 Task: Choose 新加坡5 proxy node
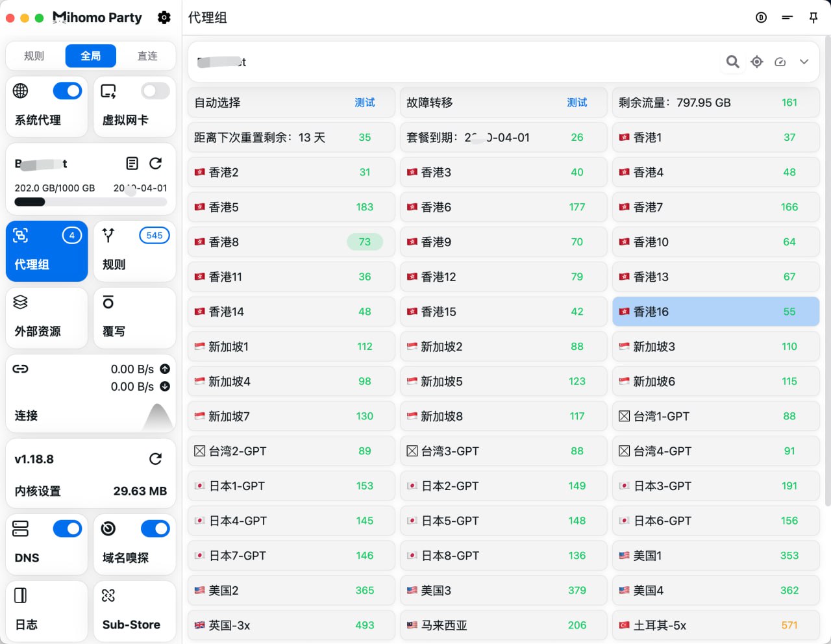(x=504, y=381)
